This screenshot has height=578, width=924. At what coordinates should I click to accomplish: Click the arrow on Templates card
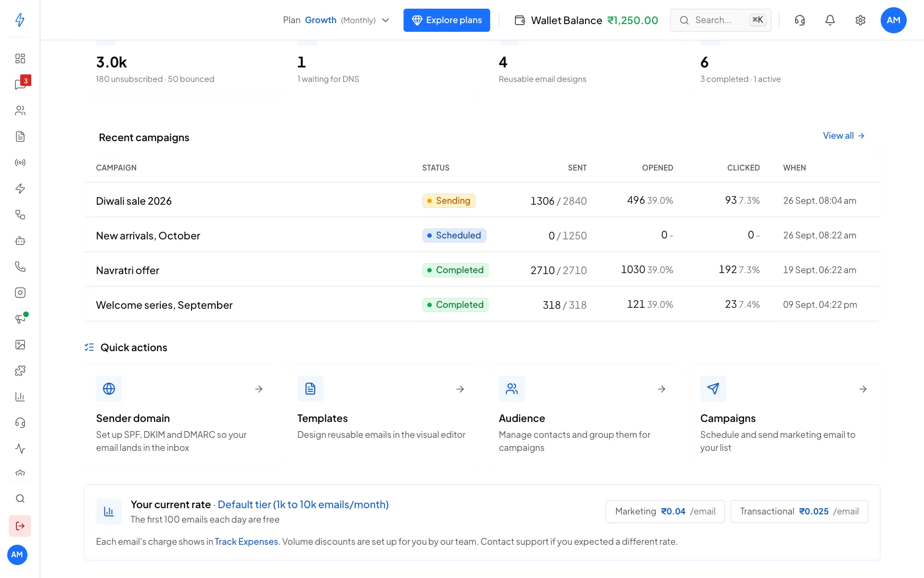[461, 389]
